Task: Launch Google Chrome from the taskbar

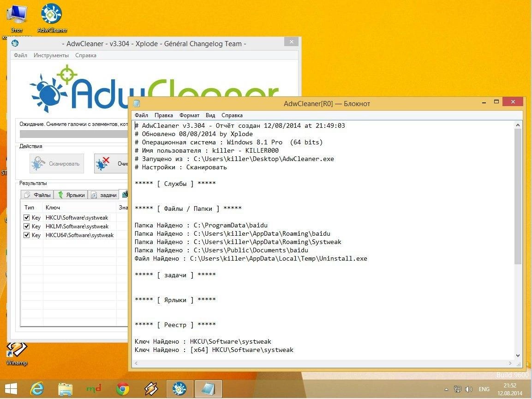Action: pos(122,389)
